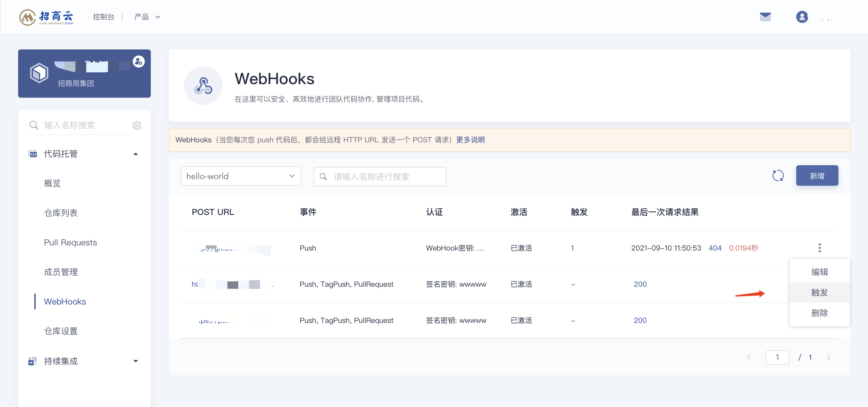The width and height of the screenshot is (868, 407).
Task: Click the 最后一次请求结果 column header
Action: [665, 212]
